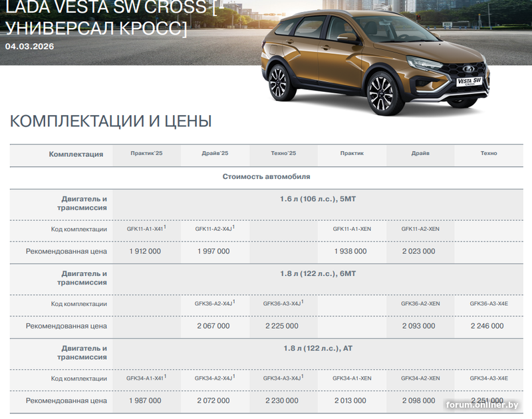532x419 pixels.
Task: Select the plain 'Техно' column header without '25
Action: pos(489,153)
